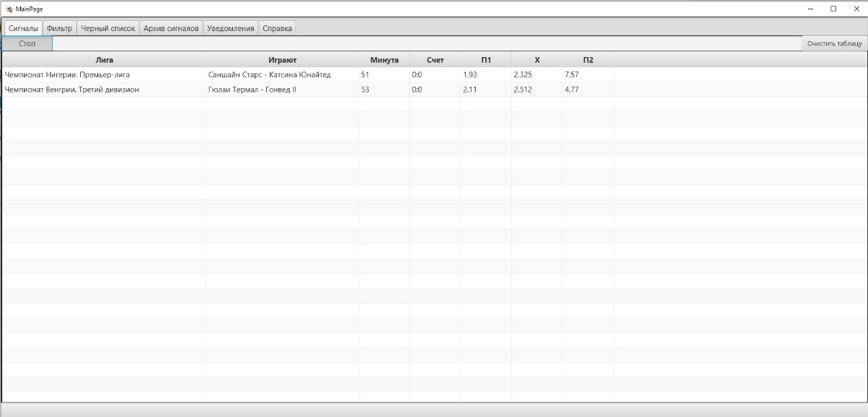Sort by the Х column header
Screen dimensions: 868x417
[x=537, y=60]
